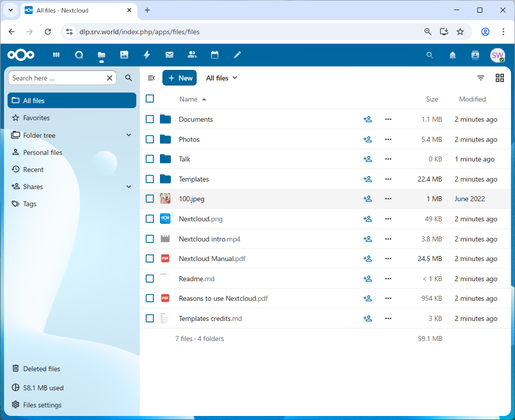The image size is (515, 420).
Task: Open unified search magnifier in header
Action: click(x=430, y=55)
